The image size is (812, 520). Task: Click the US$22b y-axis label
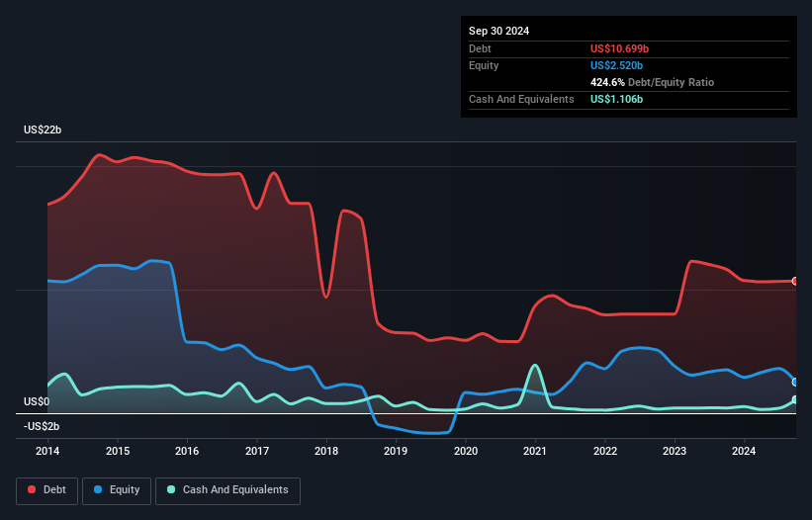(x=43, y=130)
